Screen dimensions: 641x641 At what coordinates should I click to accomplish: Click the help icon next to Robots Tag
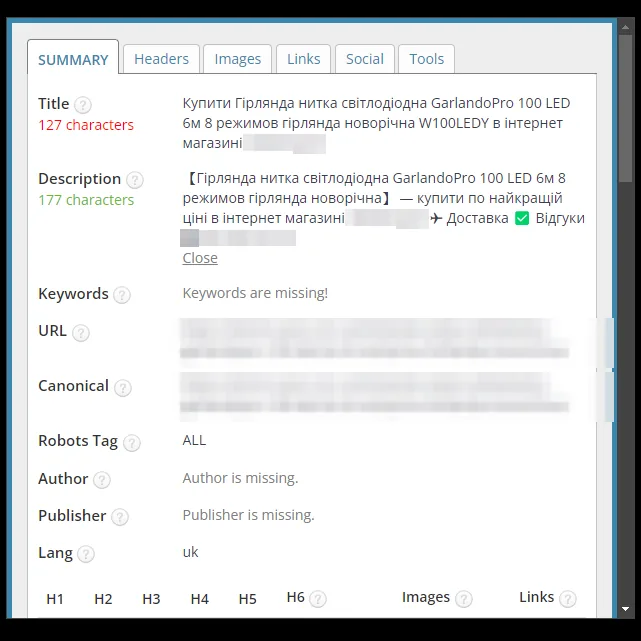(x=132, y=443)
